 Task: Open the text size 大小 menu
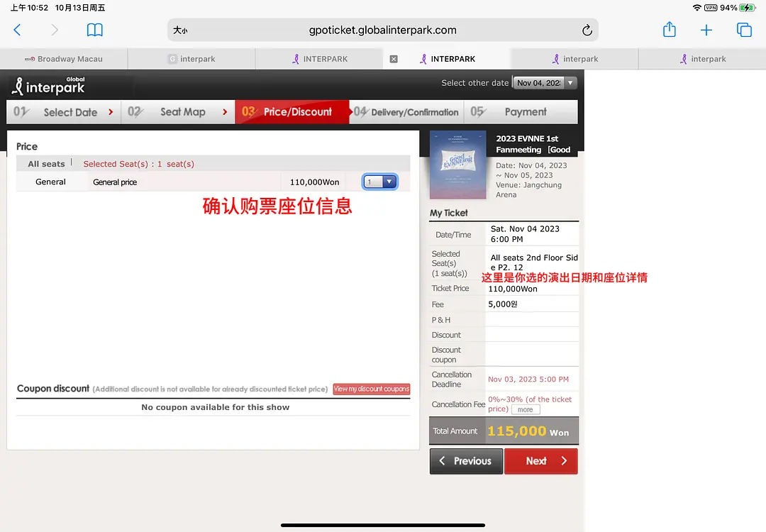(x=180, y=31)
